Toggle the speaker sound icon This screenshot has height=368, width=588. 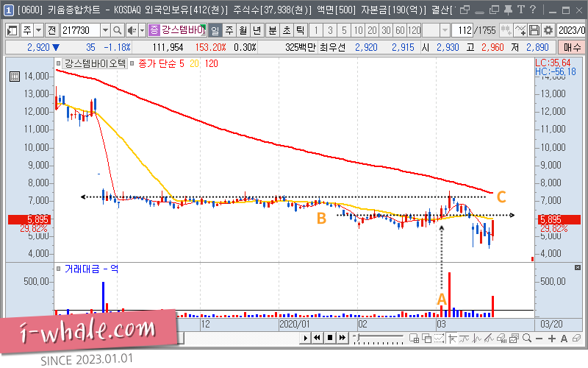click(132, 30)
